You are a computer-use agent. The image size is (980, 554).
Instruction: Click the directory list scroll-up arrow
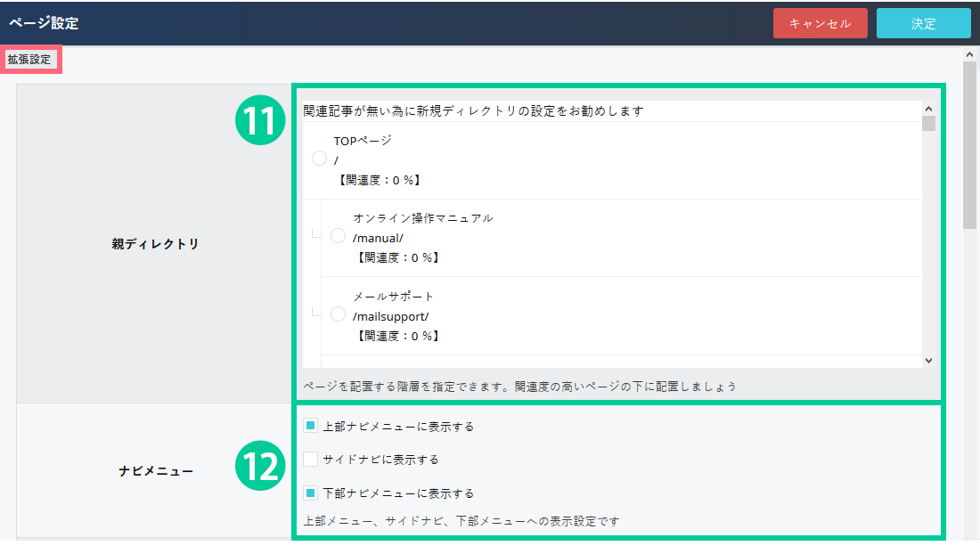coord(928,108)
